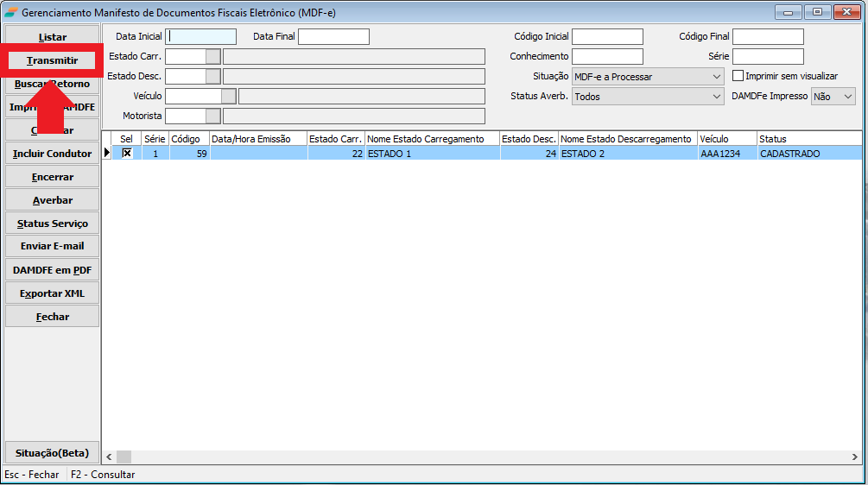Click the Estado Carr. lookup button

(x=212, y=57)
